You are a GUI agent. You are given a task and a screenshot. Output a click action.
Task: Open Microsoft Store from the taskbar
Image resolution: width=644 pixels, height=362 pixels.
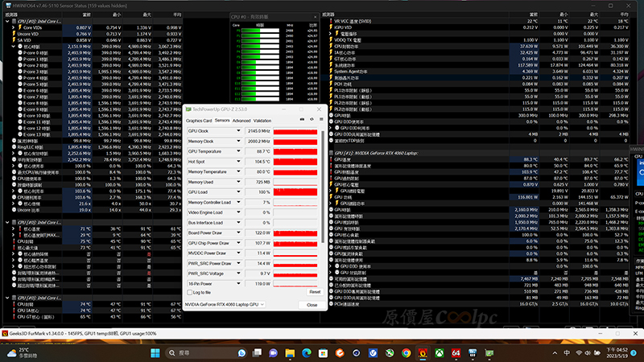(324, 353)
